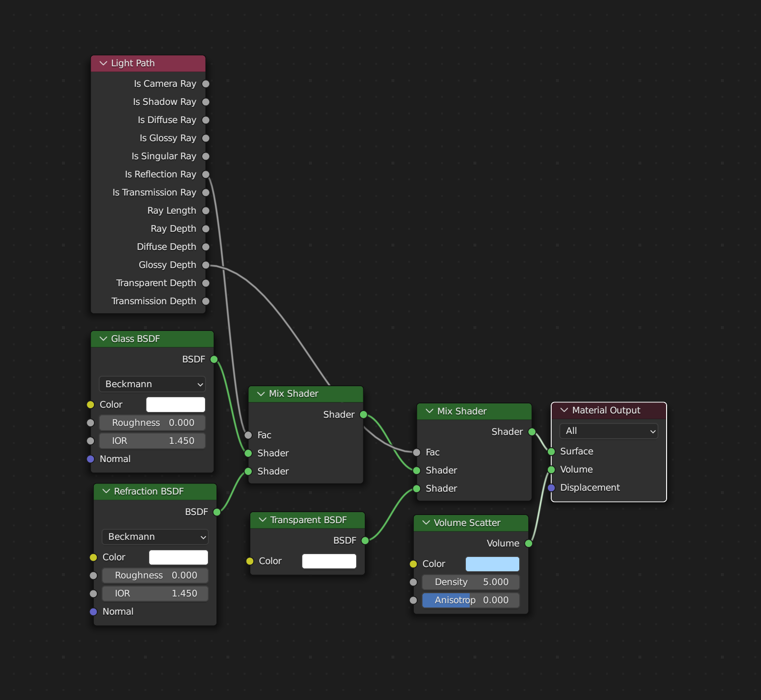Image resolution: width=761 pixels, height=700 pixels.
Task: Click the Refraction BSDF white color swatch
Action: point(178,557)
